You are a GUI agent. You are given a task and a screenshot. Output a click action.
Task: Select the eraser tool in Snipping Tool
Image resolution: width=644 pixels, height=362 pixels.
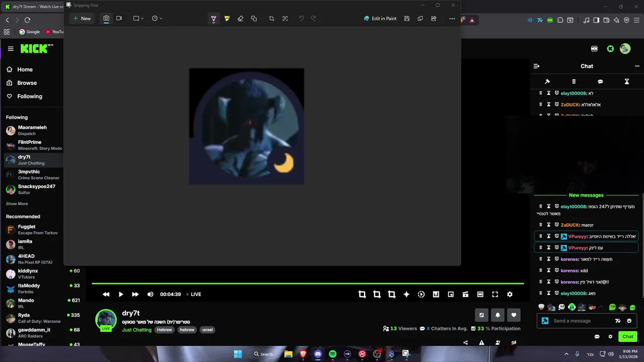click(x=240, y=19)
